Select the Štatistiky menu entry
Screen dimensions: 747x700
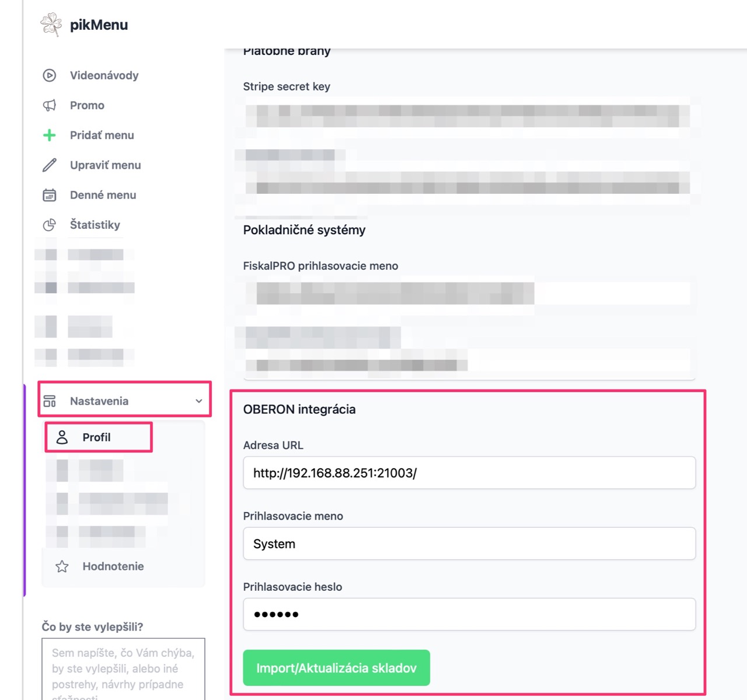pos(95,225)
